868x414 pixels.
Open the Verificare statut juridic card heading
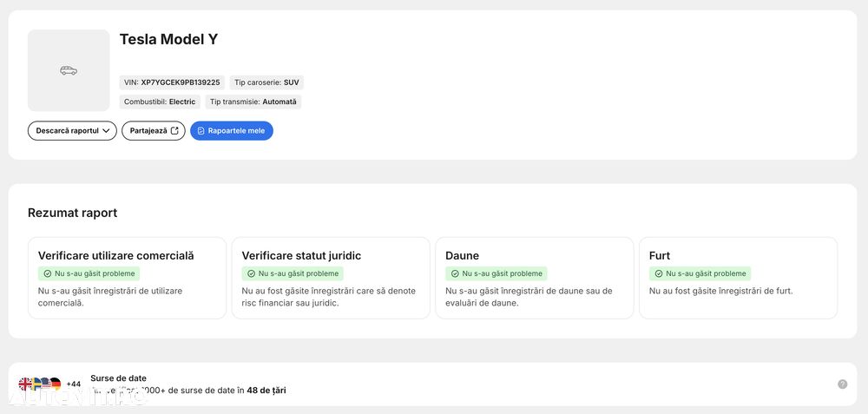coord(301,256)
